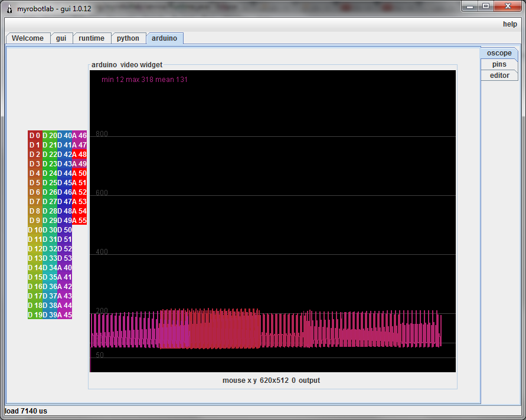Select the arduino tab
Viewport: 526px width, 420px height.
click(164, 38)
